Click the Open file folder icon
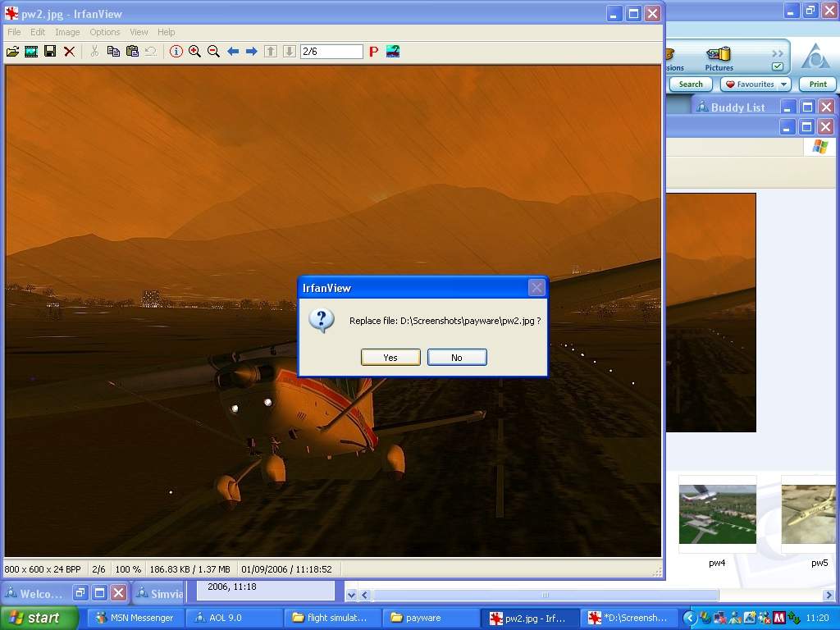Viewport: 840px width, 630px height. click(x=12, y=52)
